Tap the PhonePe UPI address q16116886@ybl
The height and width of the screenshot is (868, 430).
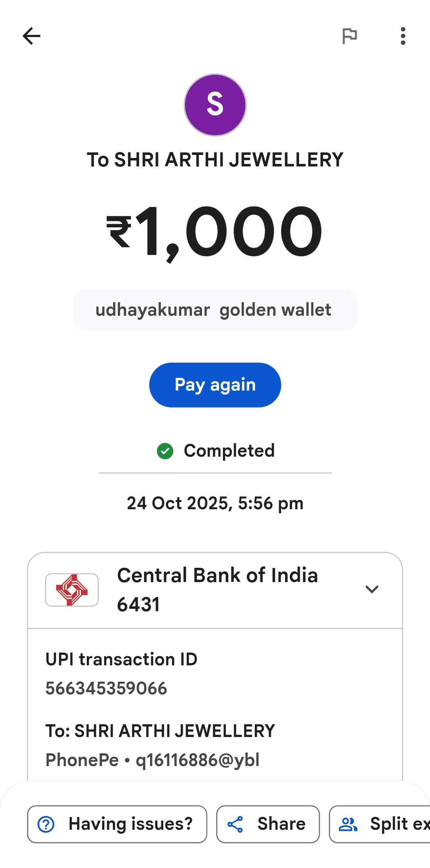[x=197, y=760]
